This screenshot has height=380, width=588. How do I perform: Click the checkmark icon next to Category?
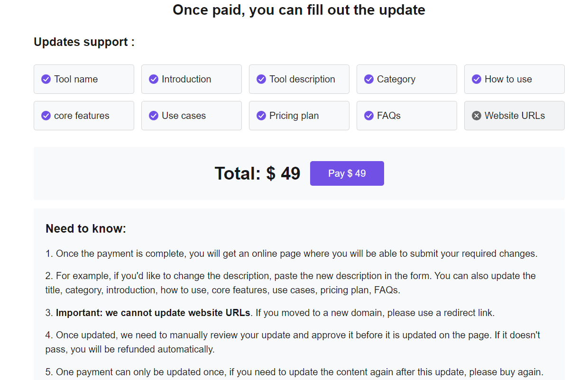[x=368, y=79]
